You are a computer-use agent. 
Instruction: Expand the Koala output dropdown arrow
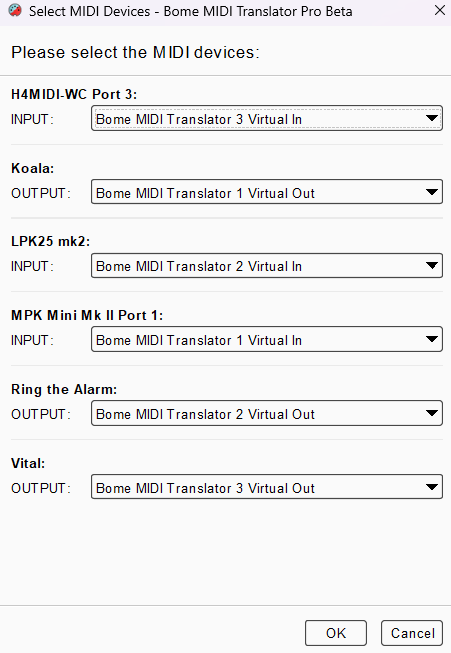(x=432, y=192)
